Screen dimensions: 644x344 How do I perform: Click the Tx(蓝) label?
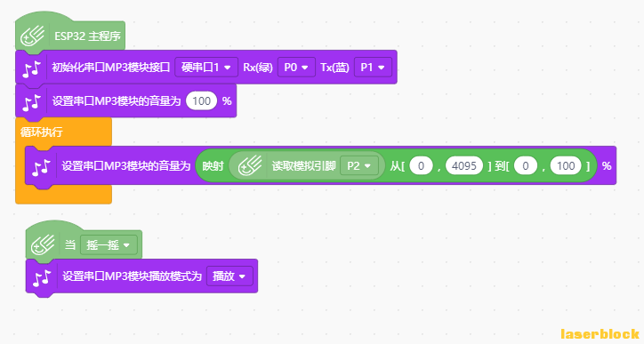(334, 68)
